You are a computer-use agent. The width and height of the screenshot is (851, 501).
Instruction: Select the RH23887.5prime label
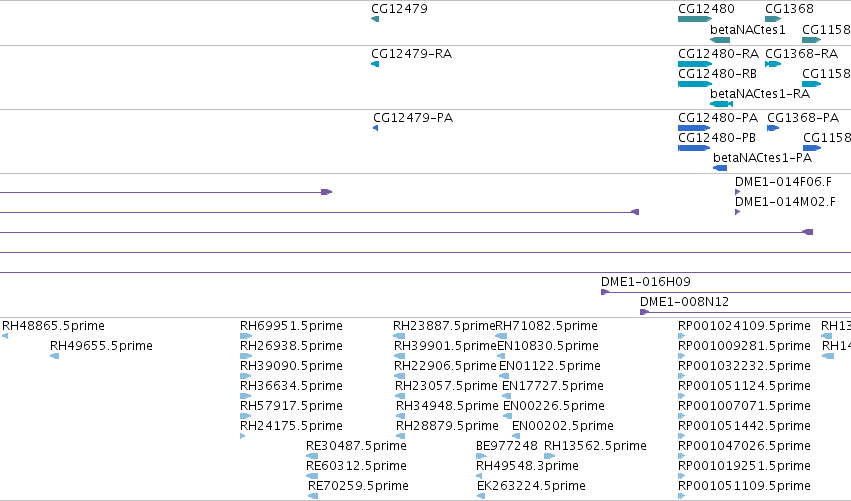444,326
